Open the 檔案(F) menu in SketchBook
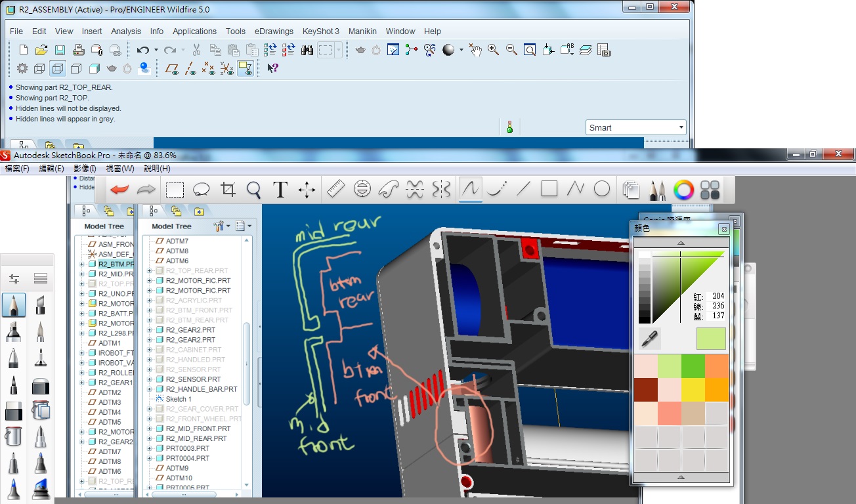 tap(17, 169)
